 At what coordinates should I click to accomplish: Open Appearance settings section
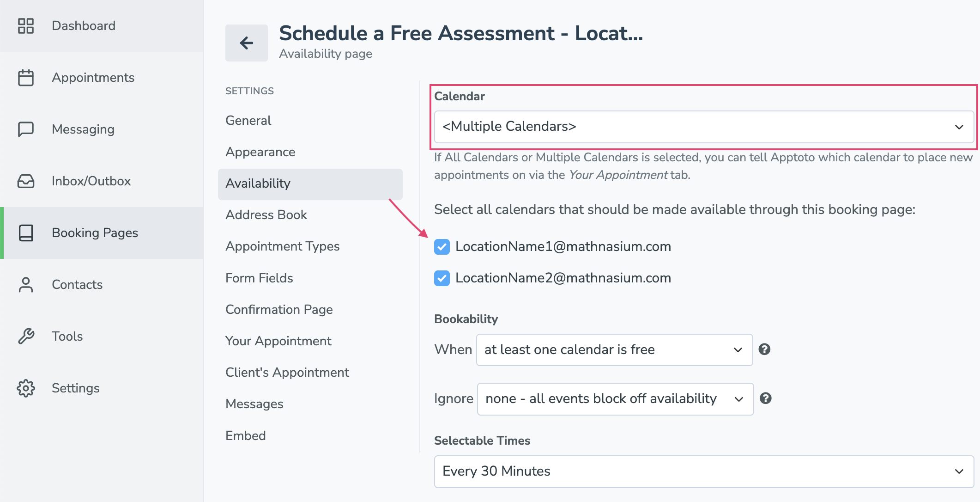tap(260, 152)
